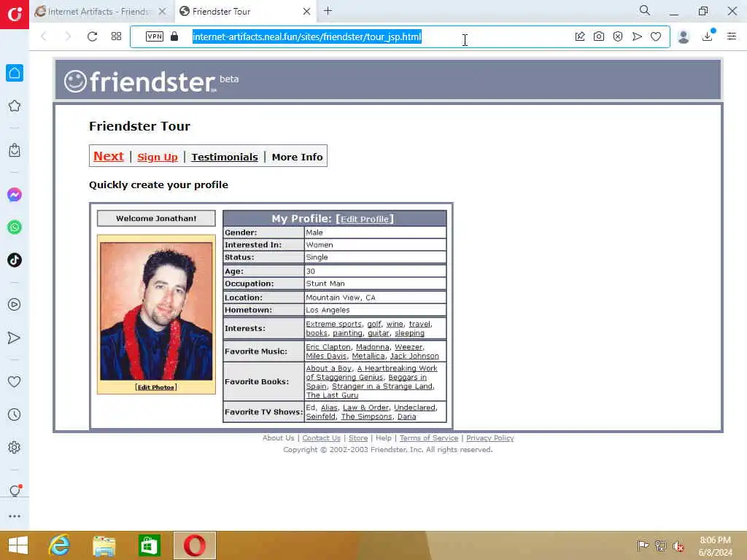Launch Internet Explorer from taskbar
747x560 pixels.
60,545
